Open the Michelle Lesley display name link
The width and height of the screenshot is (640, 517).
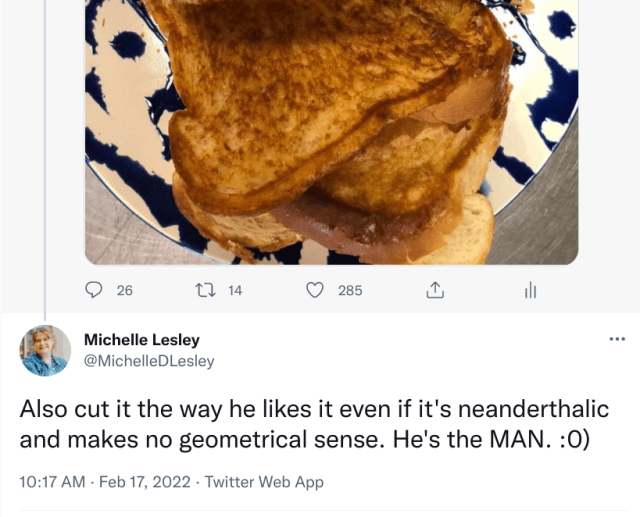click(141, 340)
